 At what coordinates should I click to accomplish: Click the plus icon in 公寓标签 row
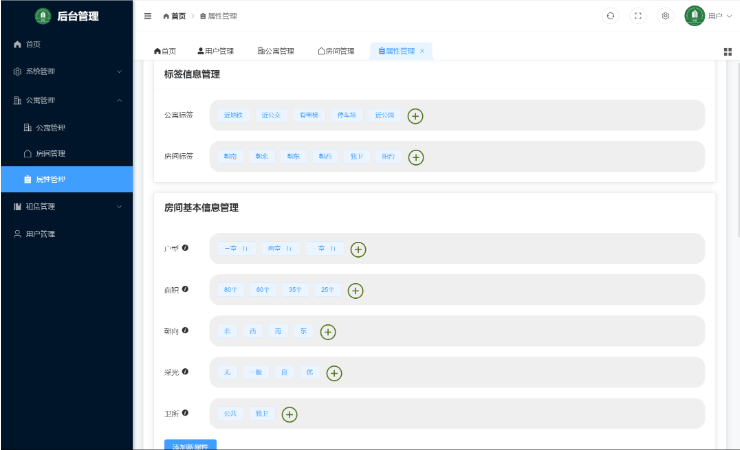click(x=415, y=115)
